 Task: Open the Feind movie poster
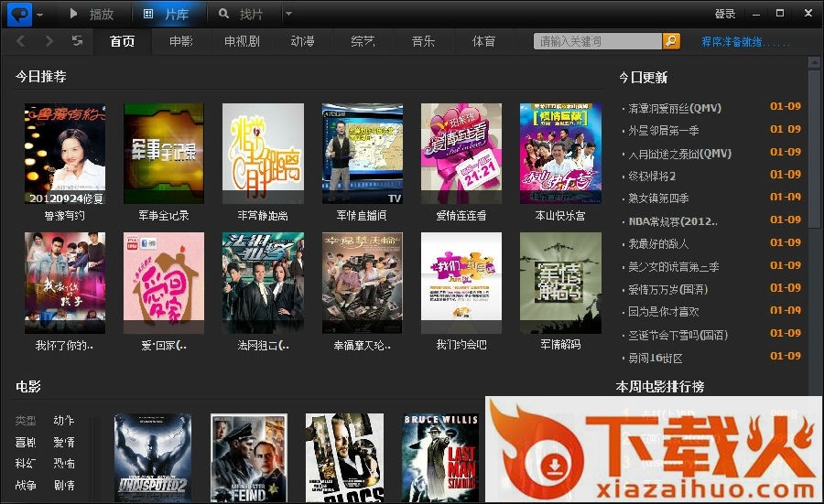click(249, 458)
